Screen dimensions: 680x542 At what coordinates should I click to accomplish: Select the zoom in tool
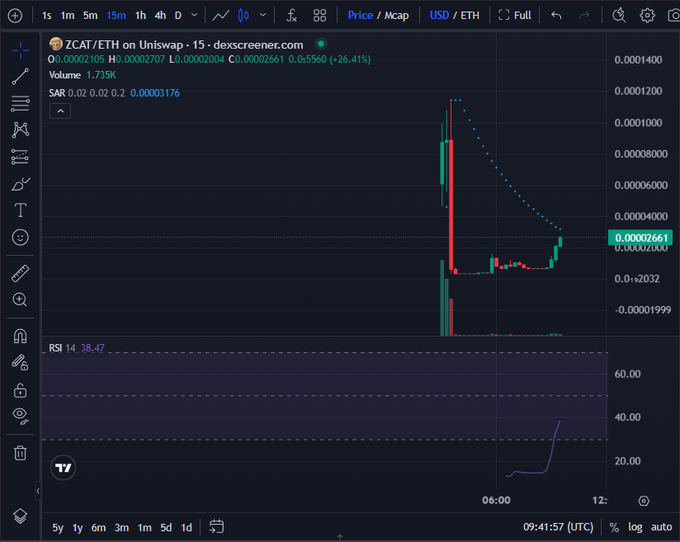point(20,300)
